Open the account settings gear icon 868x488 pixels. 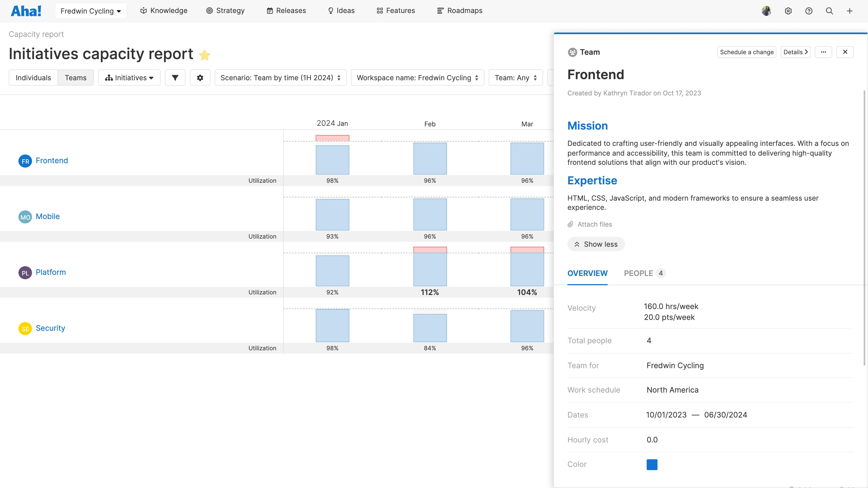788,11
